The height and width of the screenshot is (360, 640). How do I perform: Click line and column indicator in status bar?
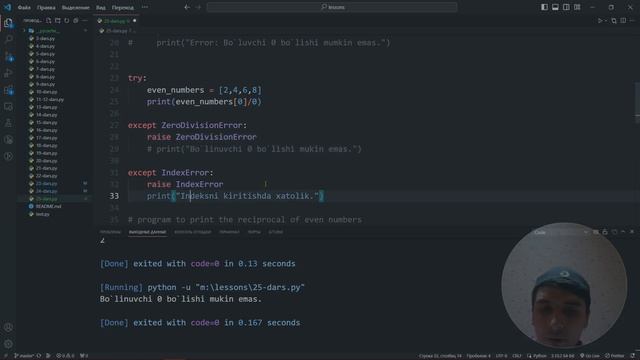(x=440, y=356)
